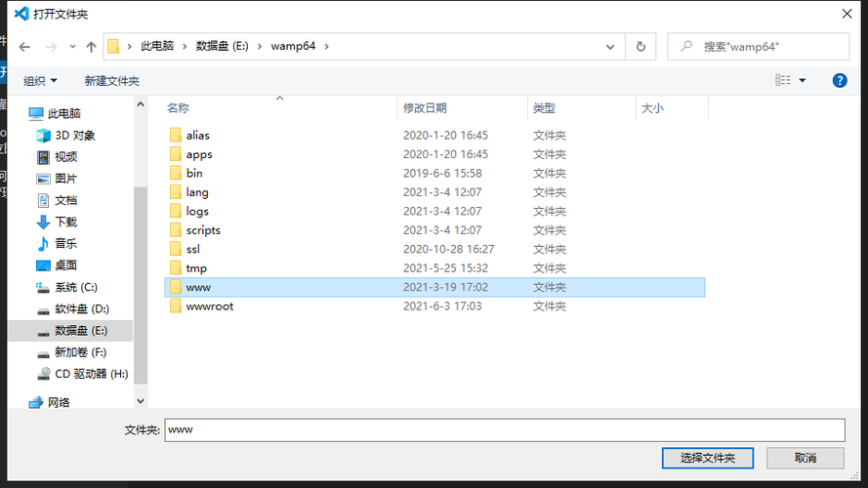Cancel dialog with 取消 button

805,458
